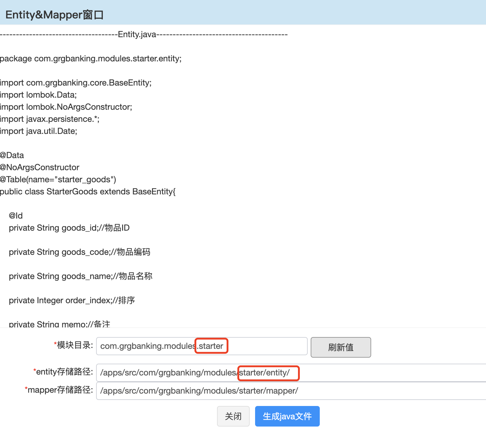Focus the mapper存储路径 input field
This screenshot has width=486, height=448.
[x=291, y=391]
